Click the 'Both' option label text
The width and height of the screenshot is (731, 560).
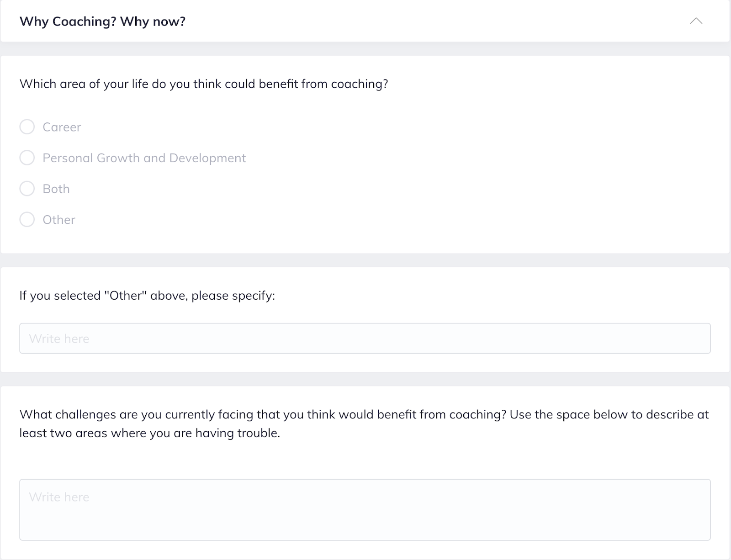point(56,189)
